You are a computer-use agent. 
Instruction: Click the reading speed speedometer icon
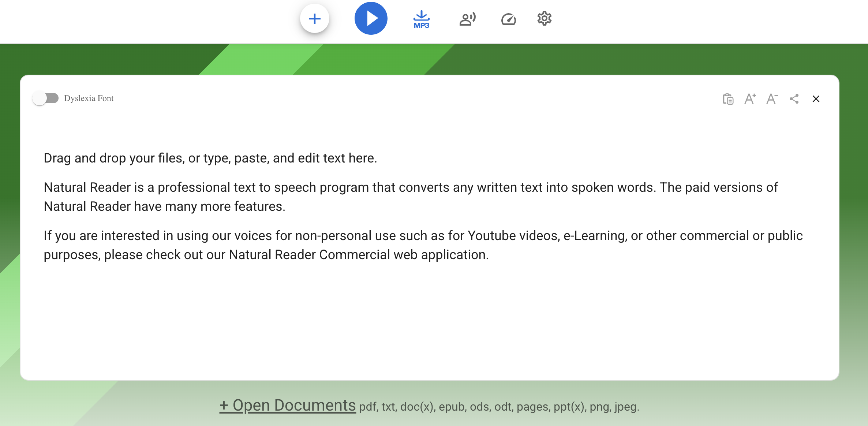tap(508, 18)
